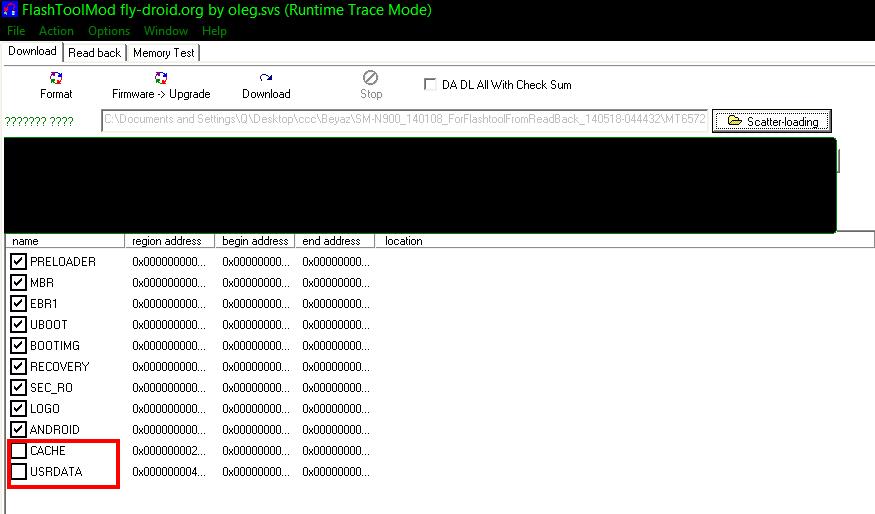The width and height of the screenshot is (875, 514).
Task: Uncheck the RECOVERY partition
Action: click(x=19, y=367)
